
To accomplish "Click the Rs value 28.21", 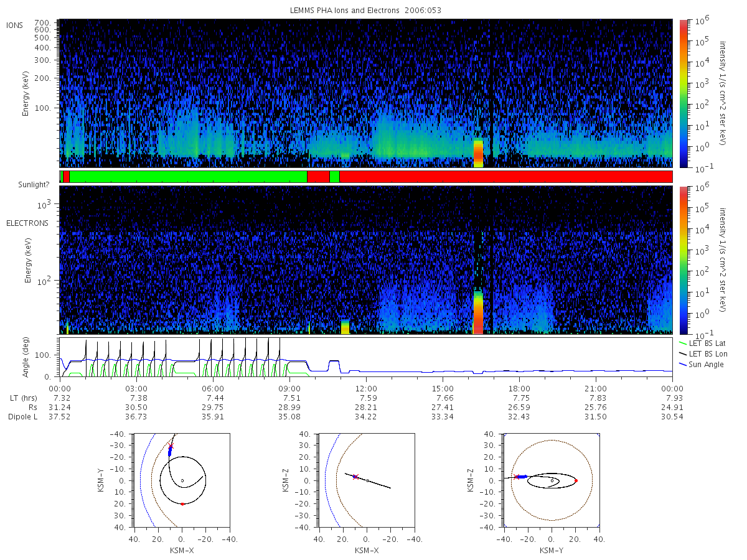I will (367, 407).
